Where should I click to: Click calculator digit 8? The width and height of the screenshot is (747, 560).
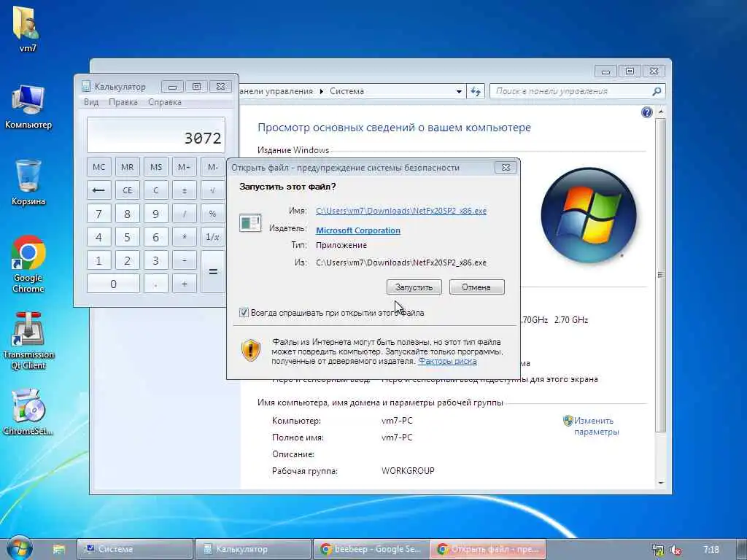click(x=127, y=214)
